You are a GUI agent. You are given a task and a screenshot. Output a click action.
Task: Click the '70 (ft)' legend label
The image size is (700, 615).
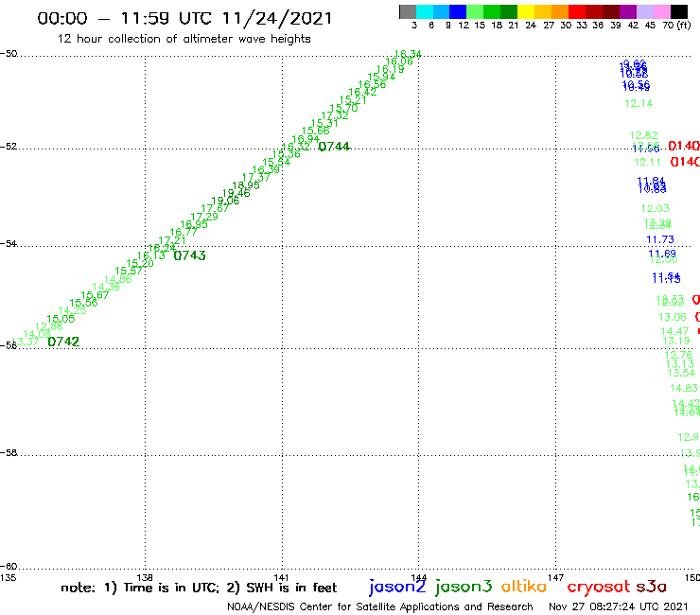pyautogui.click(x=676, y=25)
